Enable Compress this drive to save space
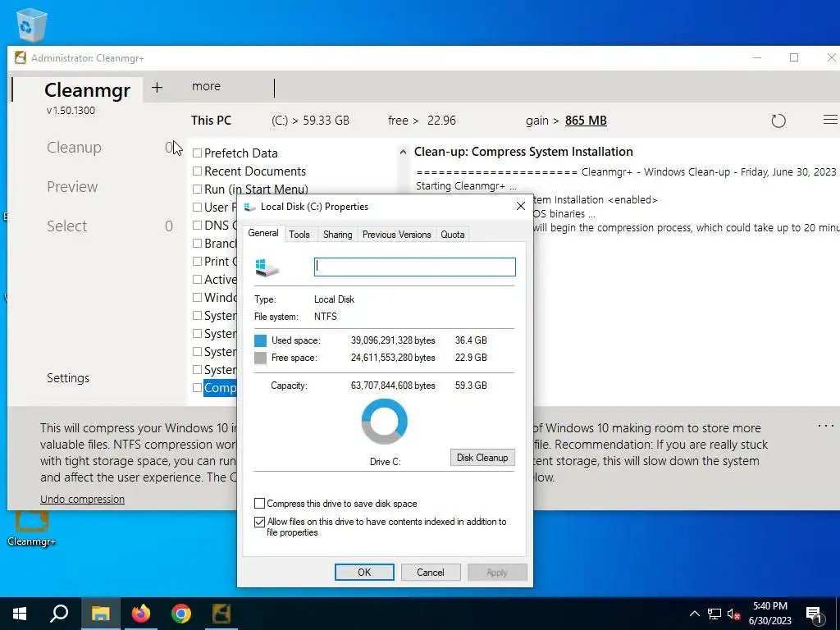Screen dimensions: 840x630 coord(260,504)
